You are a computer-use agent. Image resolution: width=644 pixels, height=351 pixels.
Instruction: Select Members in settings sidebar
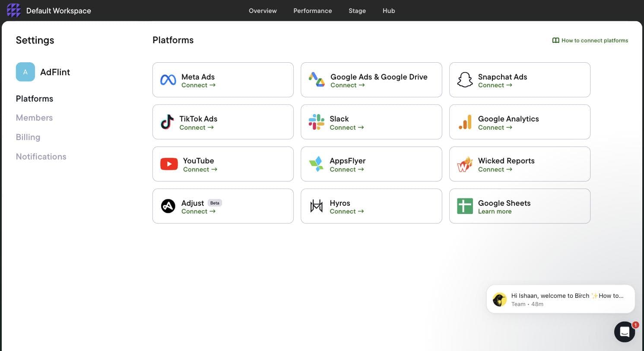(34, 118)
